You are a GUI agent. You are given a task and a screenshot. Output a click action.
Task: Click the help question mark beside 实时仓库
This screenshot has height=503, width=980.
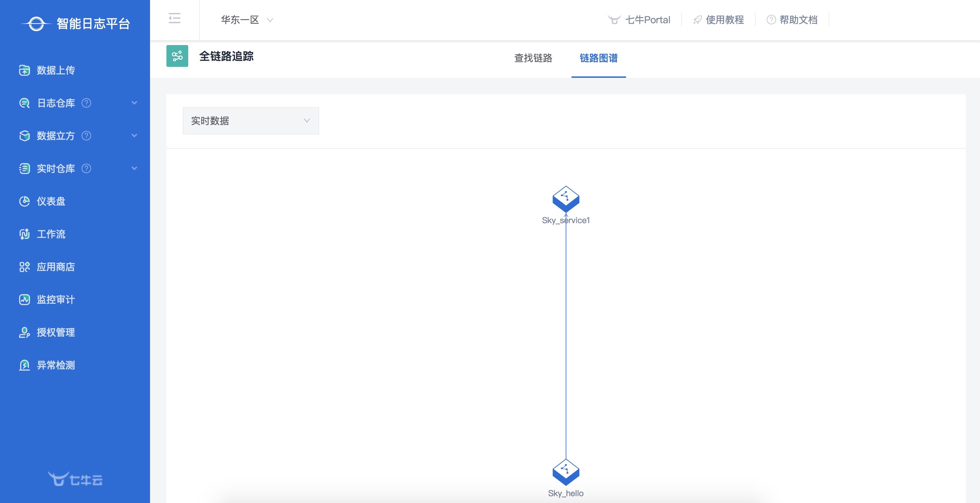[x=86, y=168]
